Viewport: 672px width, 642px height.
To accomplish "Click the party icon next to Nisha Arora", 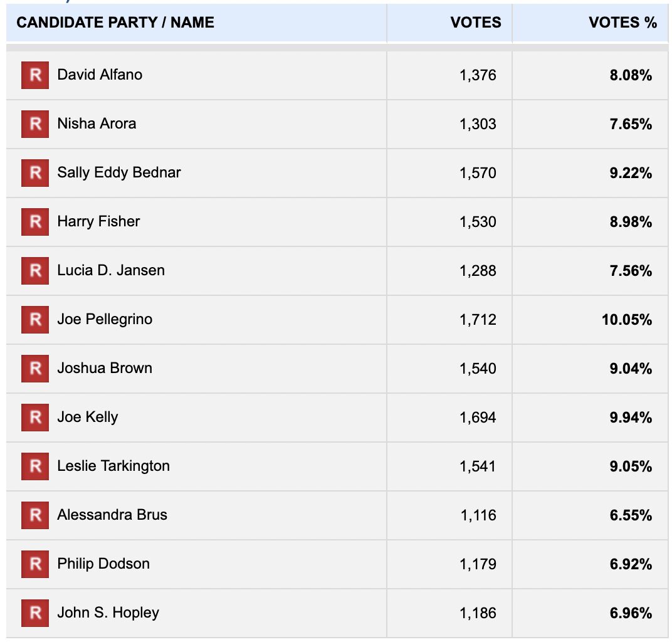I will [x=35, y=124].
